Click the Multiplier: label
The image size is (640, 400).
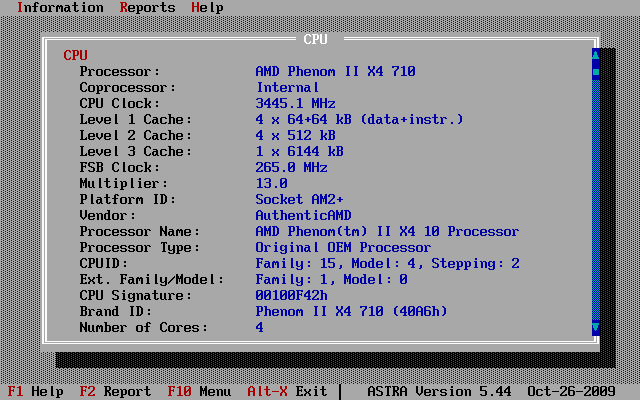click(124, 183)
